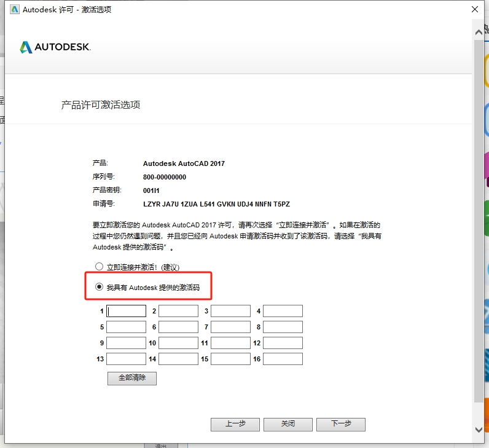The height and width of the screenshot is (448, 489).
Task: Click activation code field 15
Action: tap(230, 359)
